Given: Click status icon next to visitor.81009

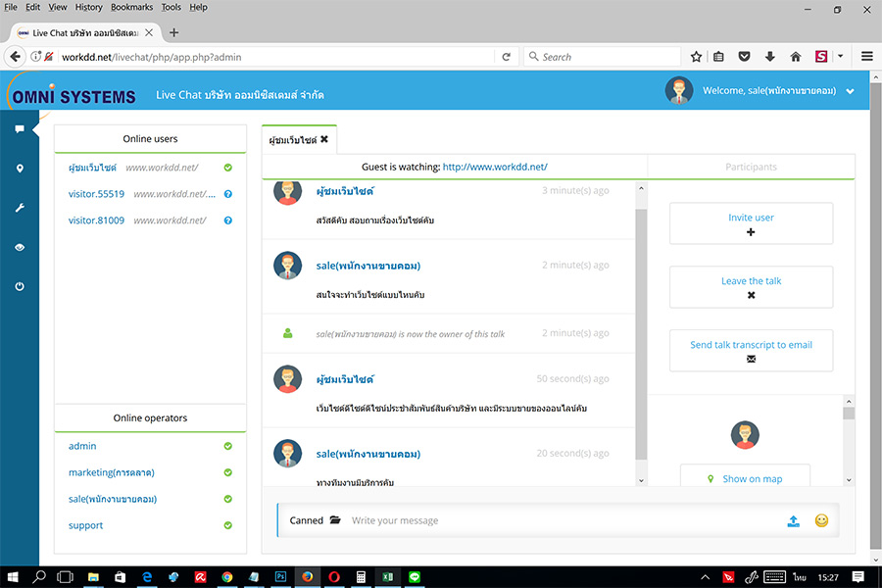Looking at the screenshot, I should pyautogui.click(x=227, y=220).
